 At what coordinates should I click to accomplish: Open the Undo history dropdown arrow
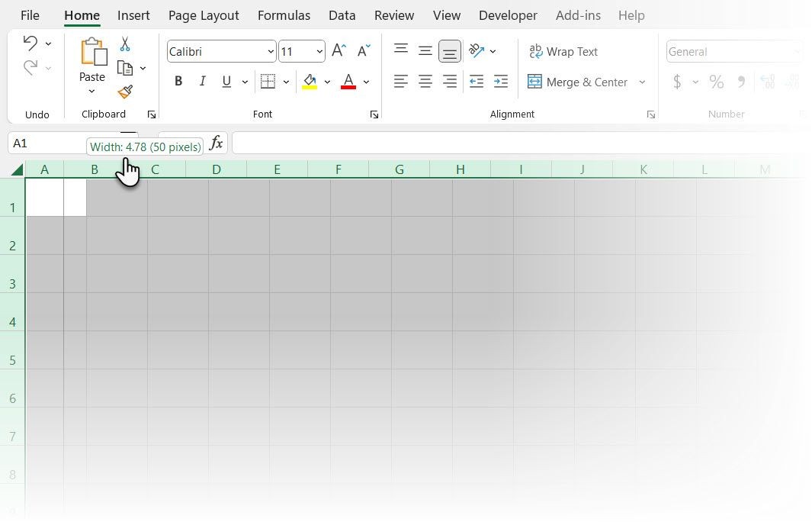pos(48,44)
